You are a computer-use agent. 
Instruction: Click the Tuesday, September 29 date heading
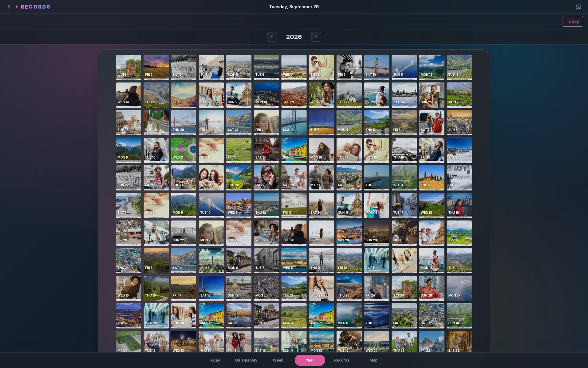[x=294, y=7]
